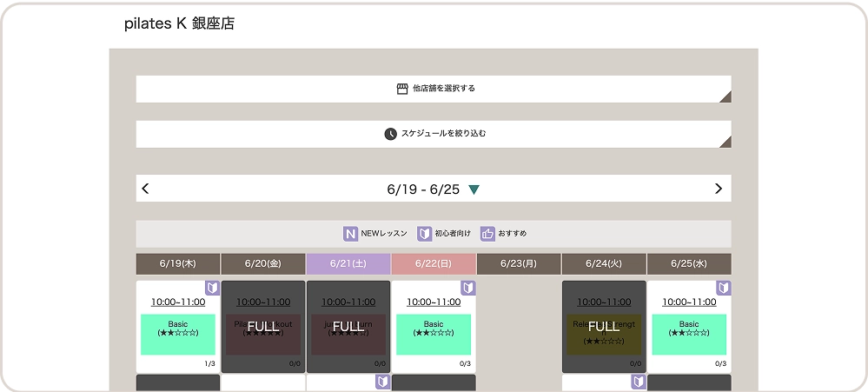Screen dimensions: 868x392
Task: Select the 6/20(金) day header
Action: [x=263, y=264]
